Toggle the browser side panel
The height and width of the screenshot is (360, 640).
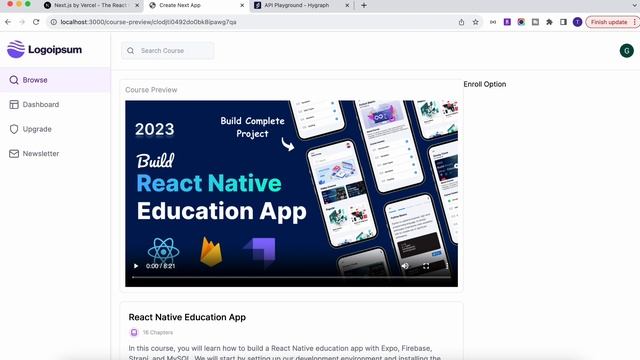click(x=563, y=22)
